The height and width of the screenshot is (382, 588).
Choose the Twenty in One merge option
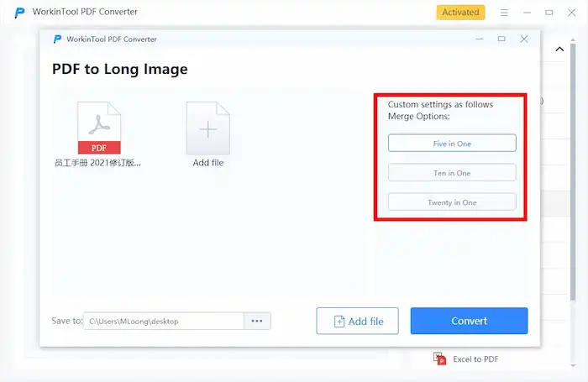(x=452, y=202)
